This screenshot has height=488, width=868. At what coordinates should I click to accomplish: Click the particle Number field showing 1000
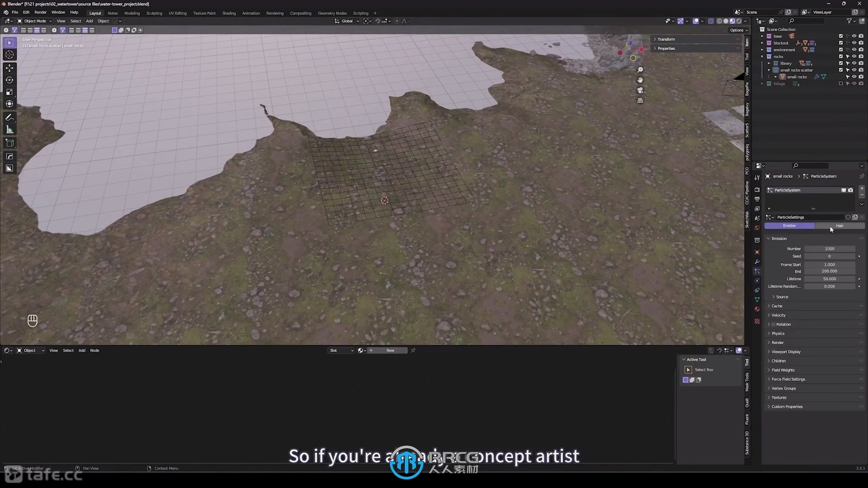tap(830, 249)
